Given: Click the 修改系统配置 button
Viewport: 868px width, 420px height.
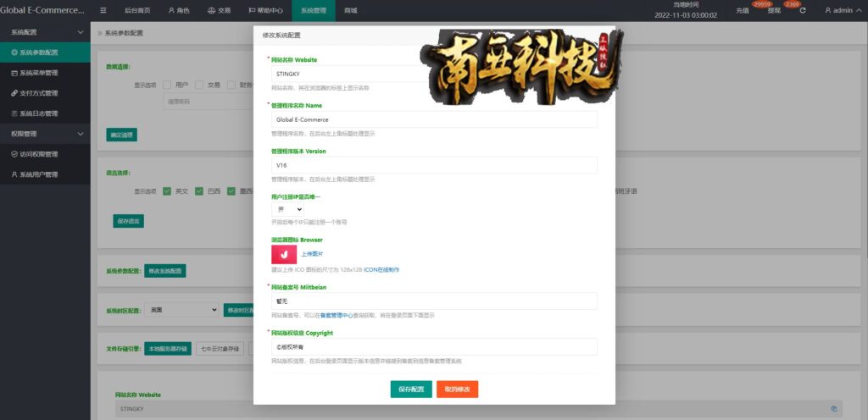Looking at the screenshot, I should point(165,271).
